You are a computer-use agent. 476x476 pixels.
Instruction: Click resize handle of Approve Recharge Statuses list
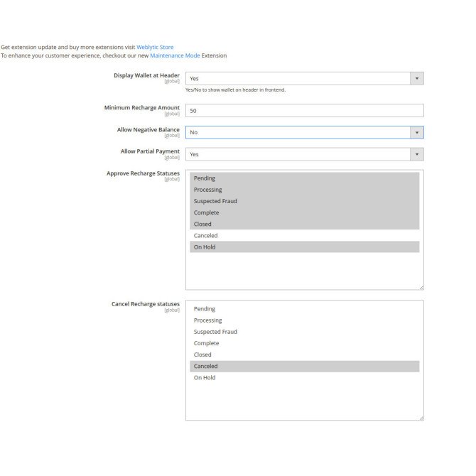tap(421, 288)
